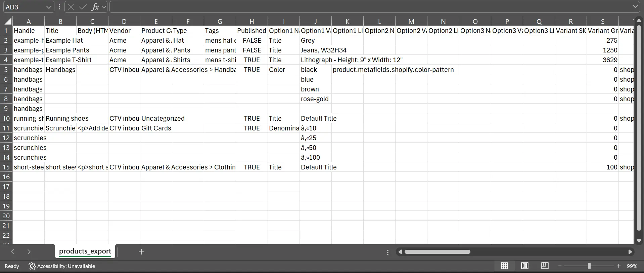The height and width of the screenshot is (273, 644).
Task: Click the formula bar input field
Action: pyautogui.click(x=374, y=7)
